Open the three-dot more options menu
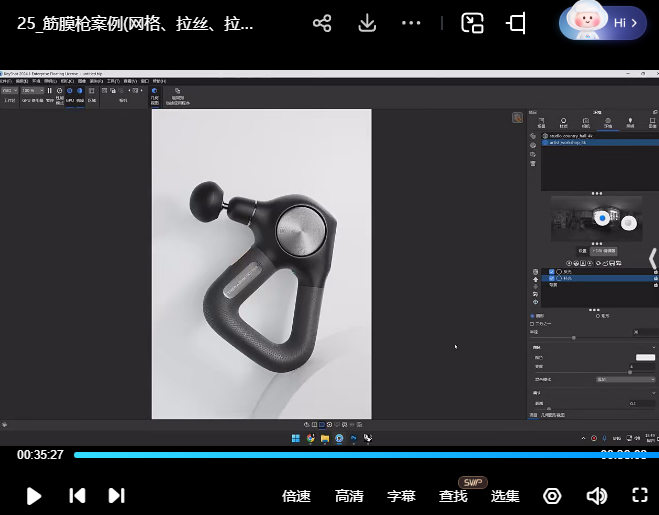The image size is (659, 515). (x=411, y=23)
